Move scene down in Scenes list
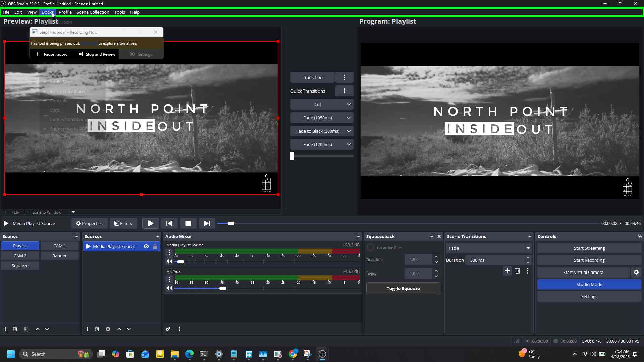The image size is (644, 362). pos(47,329)
